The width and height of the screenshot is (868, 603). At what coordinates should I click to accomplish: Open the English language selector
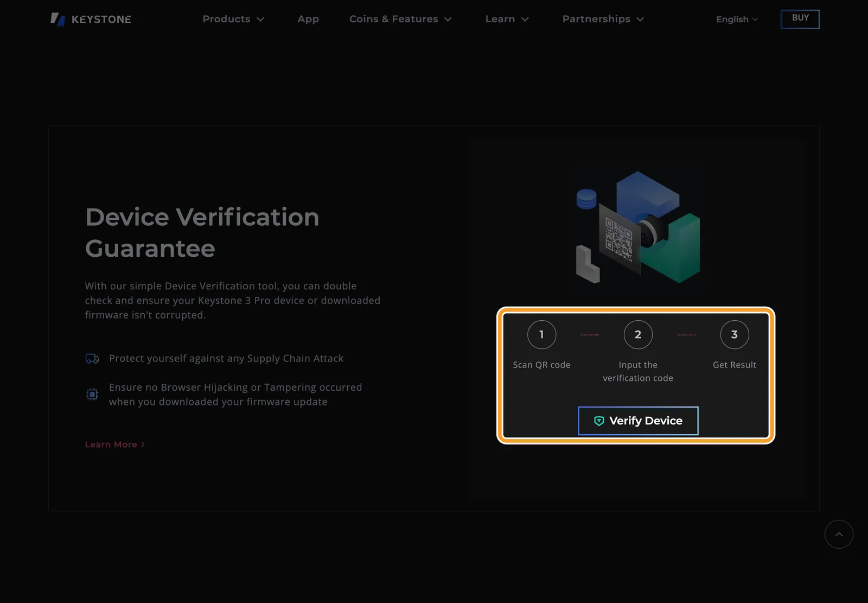737,20
